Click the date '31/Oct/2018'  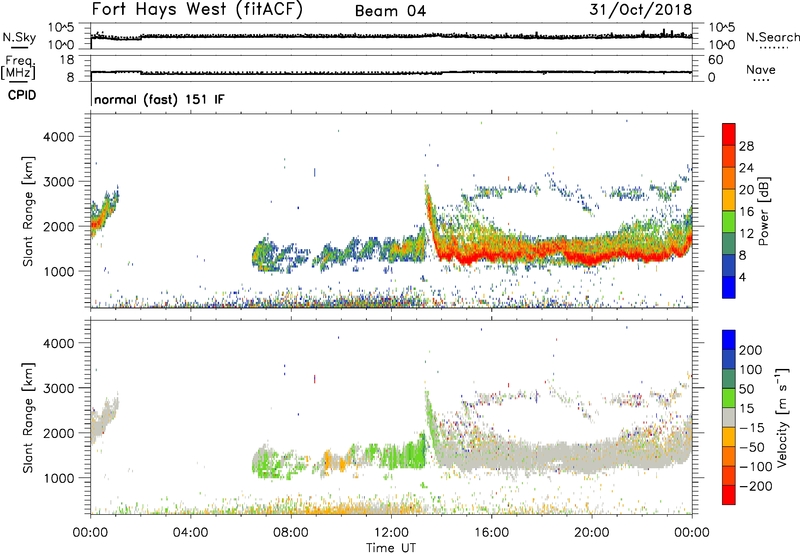641,9
